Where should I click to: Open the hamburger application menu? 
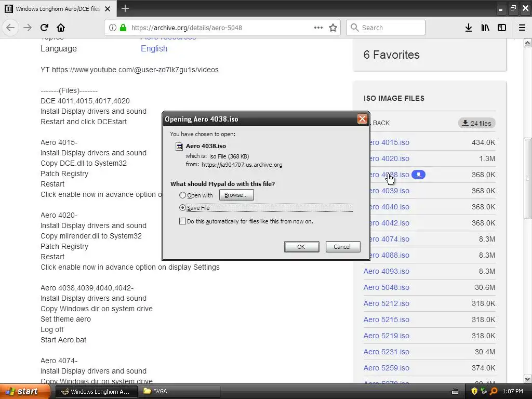522,28
